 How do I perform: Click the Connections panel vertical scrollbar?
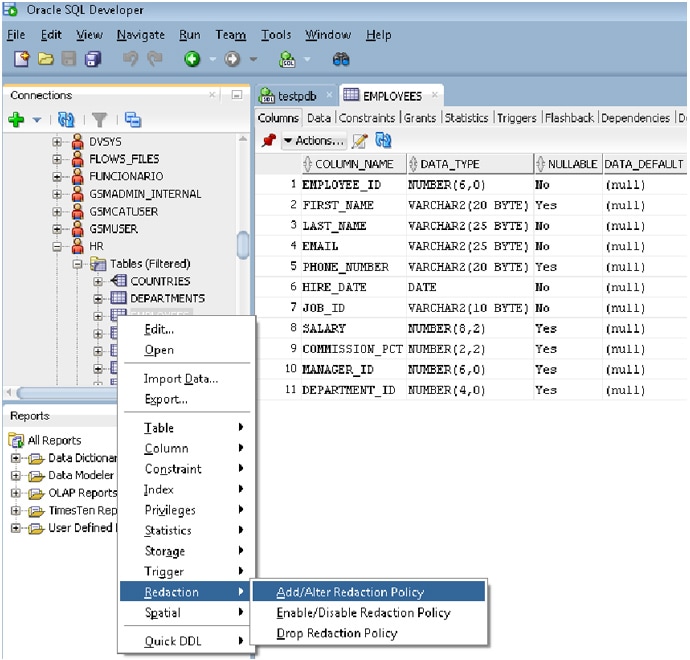[x=242, y=245]
